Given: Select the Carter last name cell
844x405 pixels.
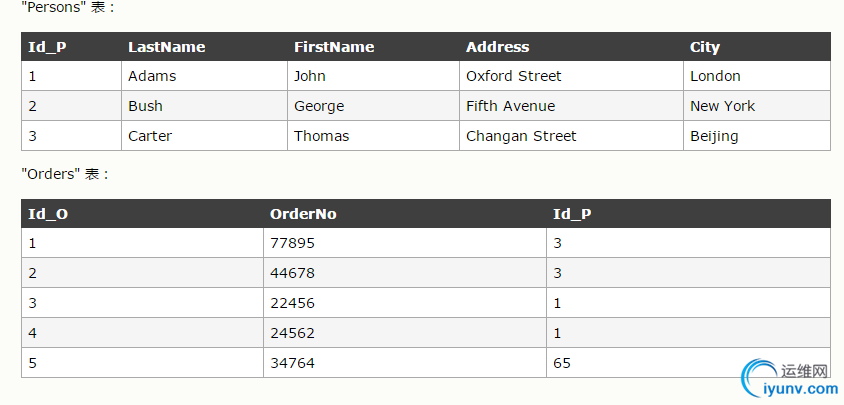Looking at the screenshot, I should pyautogui.click(x=150, y=136).
